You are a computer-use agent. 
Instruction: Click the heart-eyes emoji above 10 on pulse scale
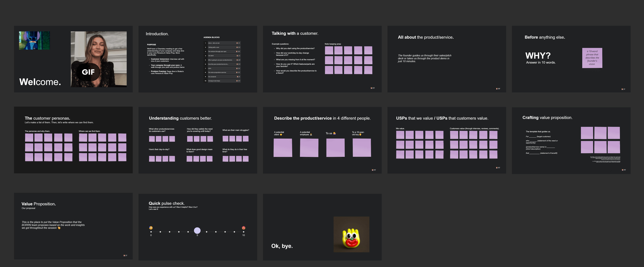(x=244, y=228)
